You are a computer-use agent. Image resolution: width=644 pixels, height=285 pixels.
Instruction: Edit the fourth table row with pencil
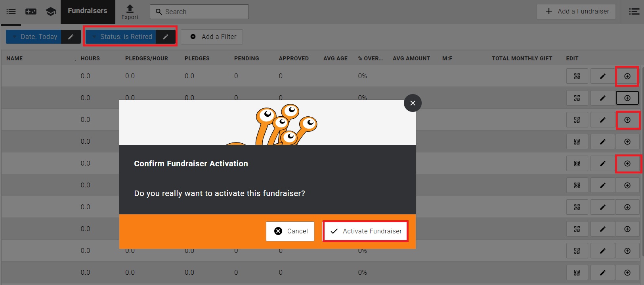tap(603, 142)
